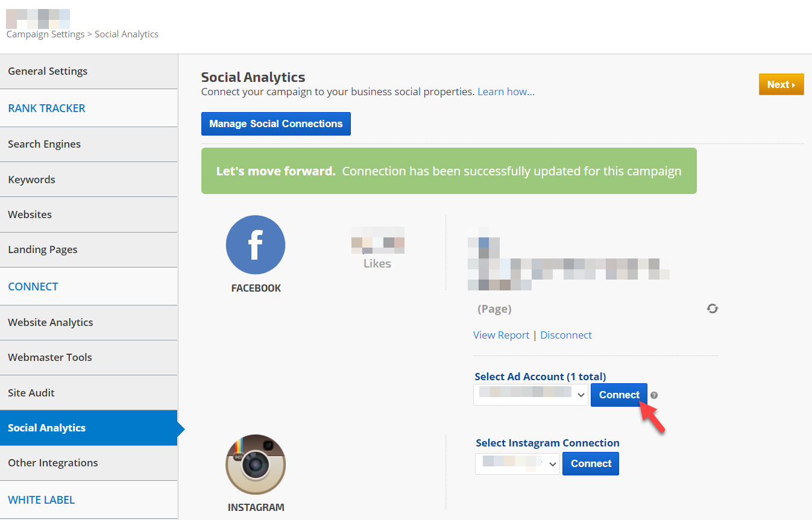
Task: Open the Select Ad Account dropdown
Action: click(x=530, y=395)
